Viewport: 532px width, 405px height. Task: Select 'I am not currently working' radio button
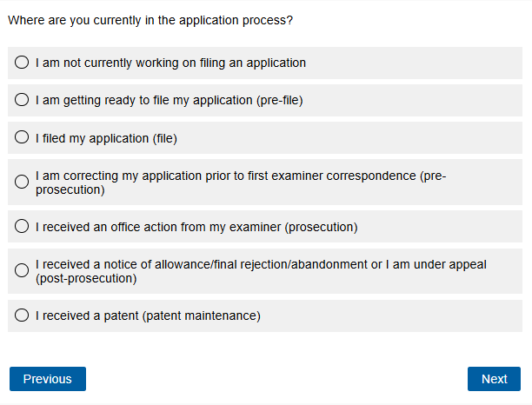pos(23,63)
